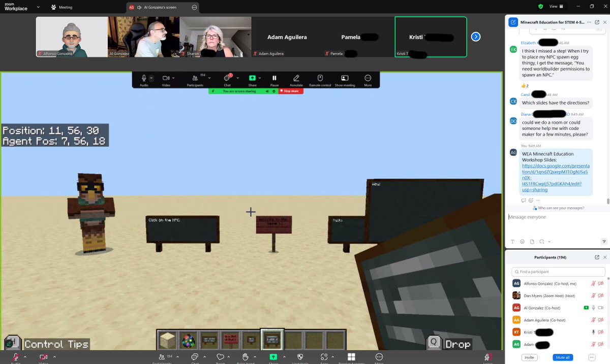The height and width of the screenshot is (364, 610).
Task: Add reaction icon under your message
Action: pos(531,200)
